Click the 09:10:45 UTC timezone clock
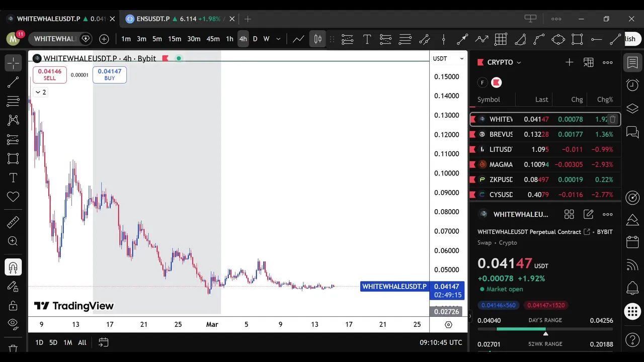The width and height of the screenshot is (644, 362). (x=441, y=342)
